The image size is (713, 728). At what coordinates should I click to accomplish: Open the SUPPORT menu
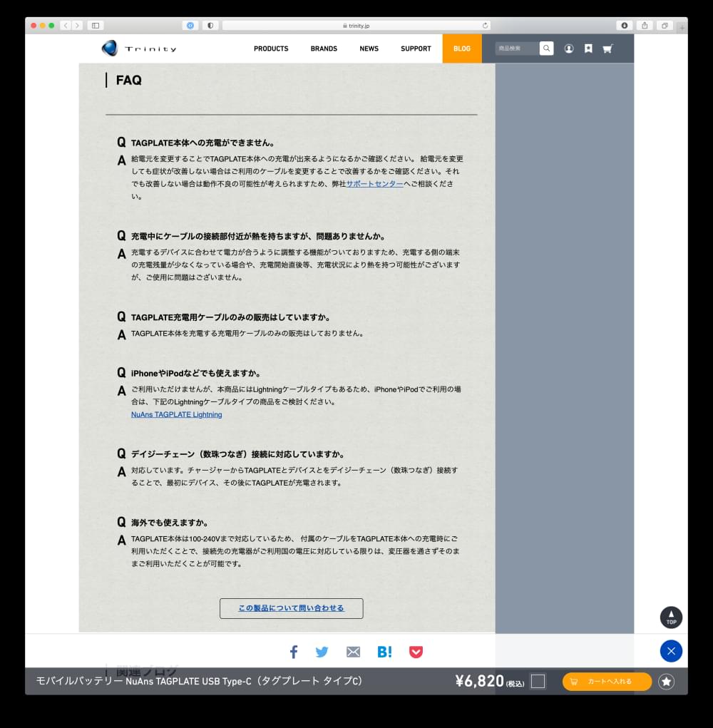click(416, 48)
